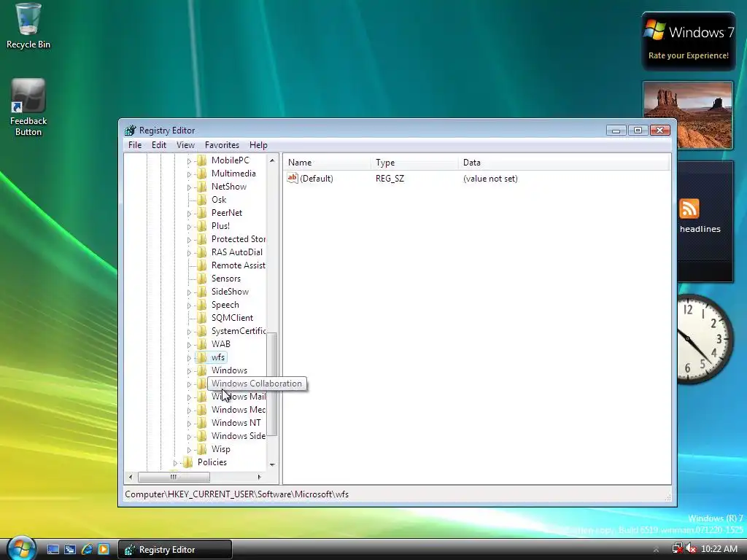Click the Data column header

click(564, 163)
